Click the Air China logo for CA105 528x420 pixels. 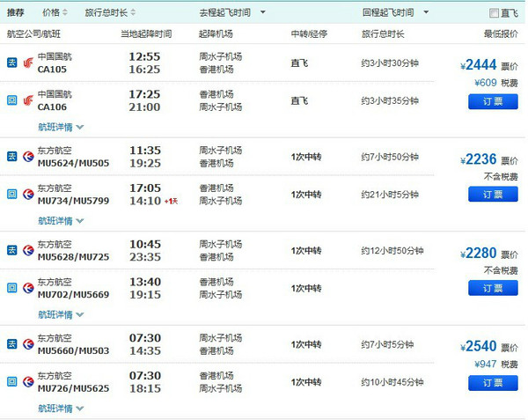[28, 62]
